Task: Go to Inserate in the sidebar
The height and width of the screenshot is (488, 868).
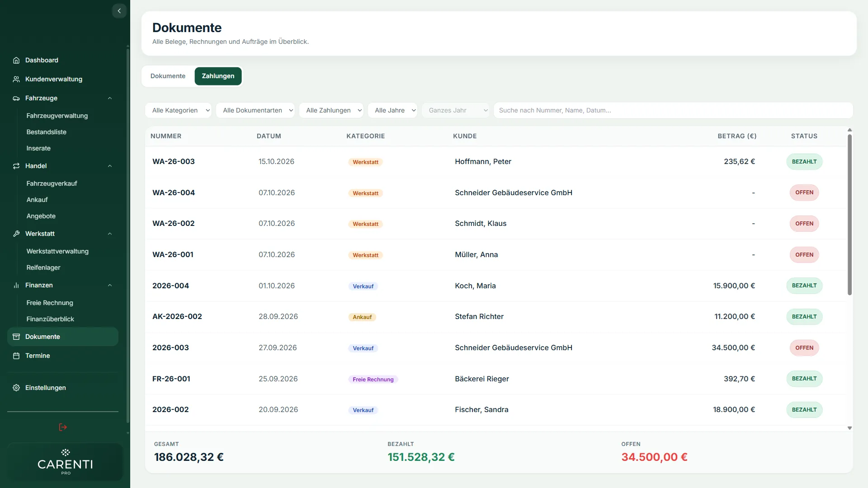Action: point(38,148)
